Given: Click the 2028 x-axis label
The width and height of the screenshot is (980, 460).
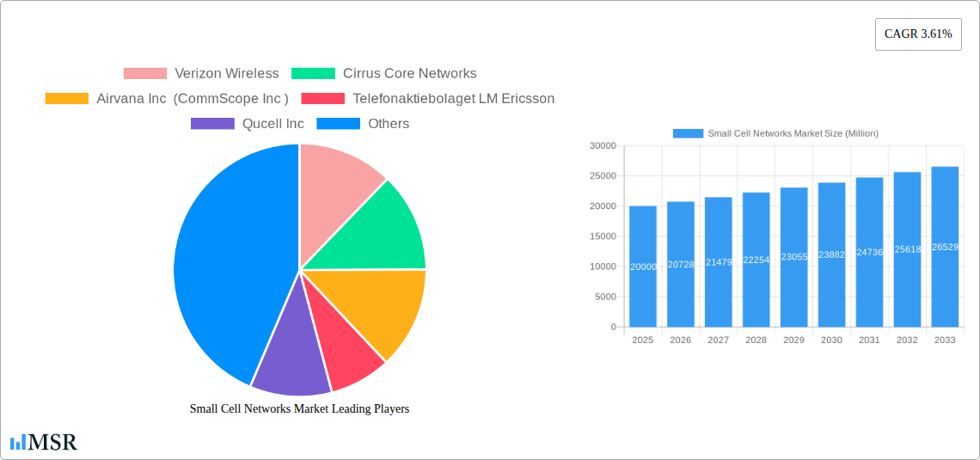Looking at the screenshot, I should pos(756,340).
